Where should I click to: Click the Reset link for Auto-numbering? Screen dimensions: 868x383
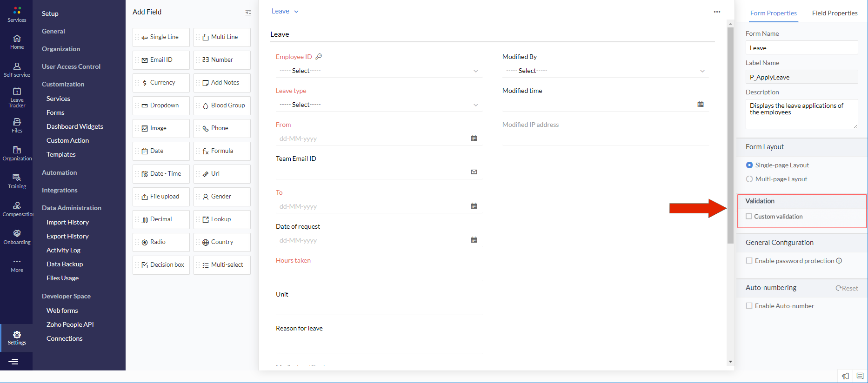click(847, 288)
